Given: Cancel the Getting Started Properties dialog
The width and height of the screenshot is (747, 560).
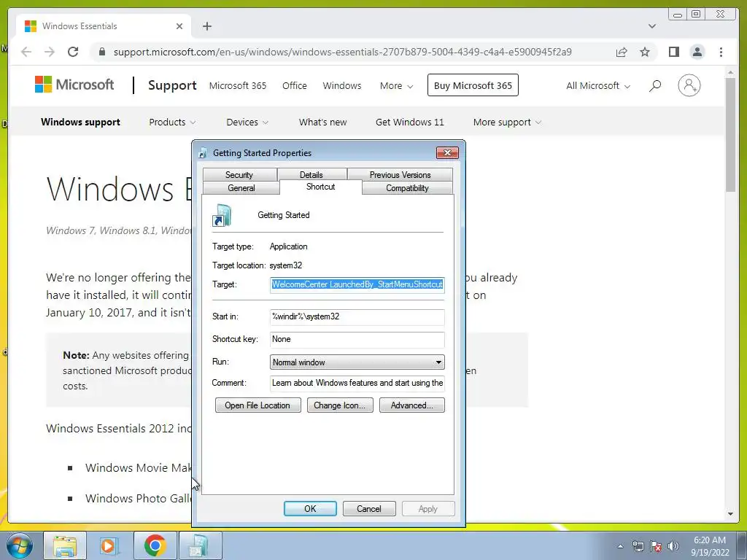Looking at the screenshot, I should pos(369,508).
